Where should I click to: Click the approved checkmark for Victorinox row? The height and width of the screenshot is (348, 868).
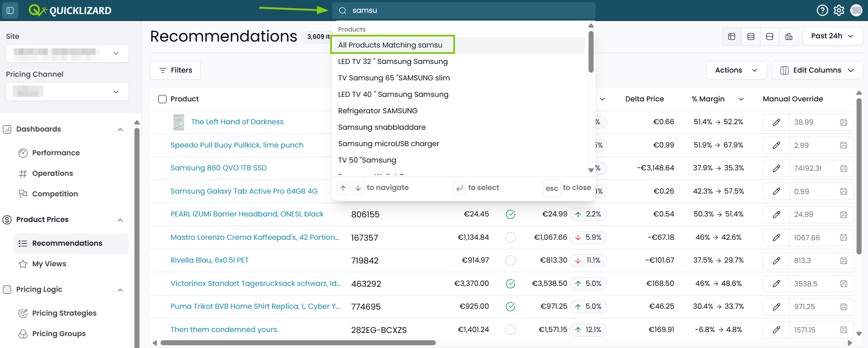pos(511,284)
